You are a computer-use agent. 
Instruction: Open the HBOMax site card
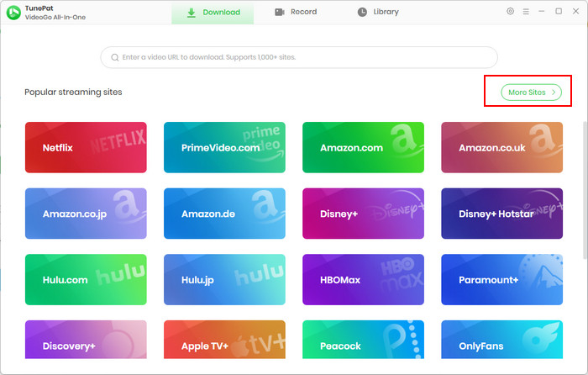[364, 280]
